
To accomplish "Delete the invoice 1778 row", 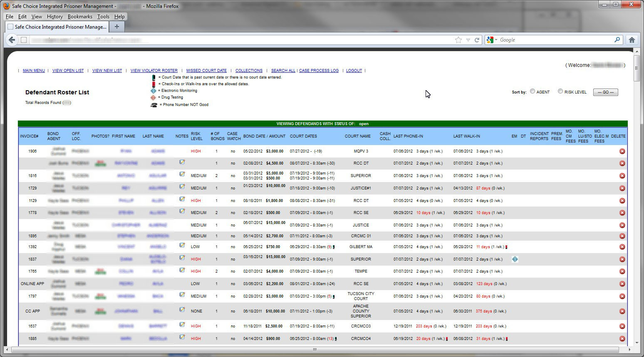I will tap(622, 213).
